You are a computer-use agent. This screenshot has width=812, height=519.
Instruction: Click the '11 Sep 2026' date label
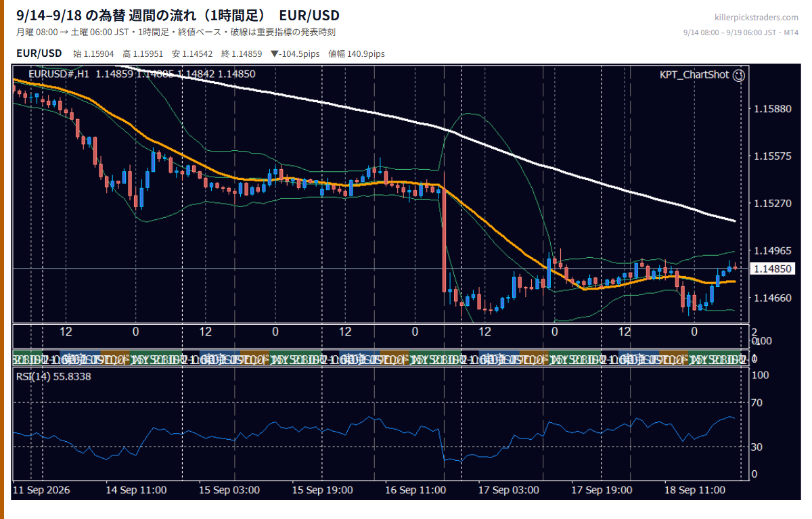point(41,490)
